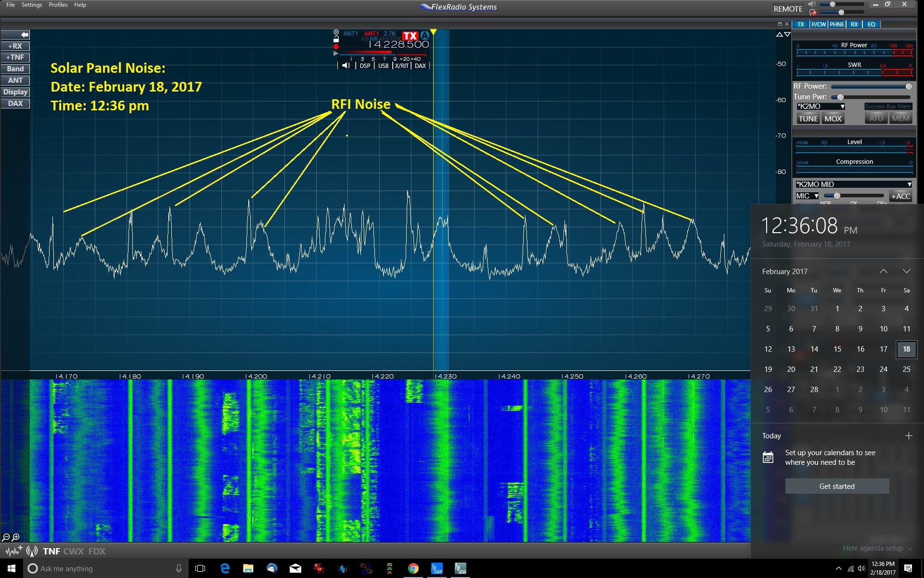
Task: Toggle FDX full duplex mode
Action: 97,551
